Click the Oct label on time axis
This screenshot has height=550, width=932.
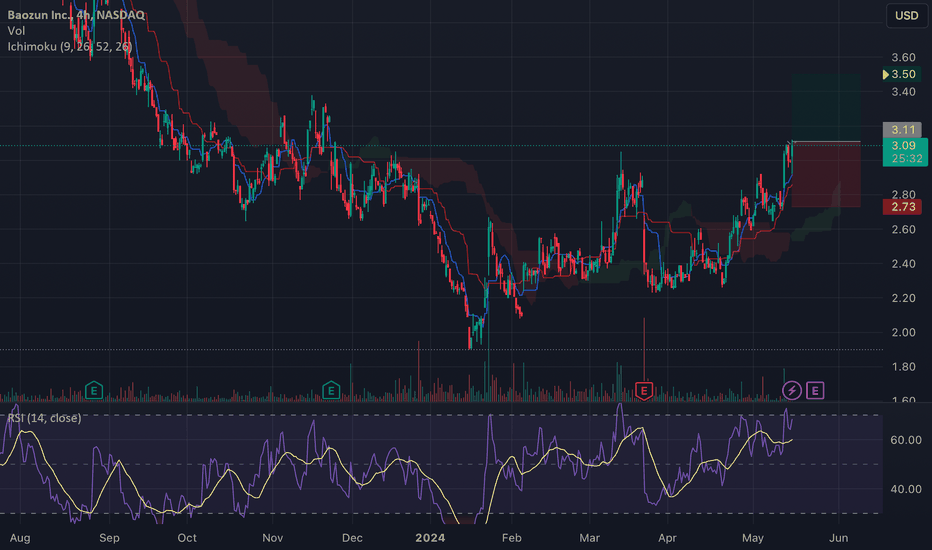[x=187, y=538]
